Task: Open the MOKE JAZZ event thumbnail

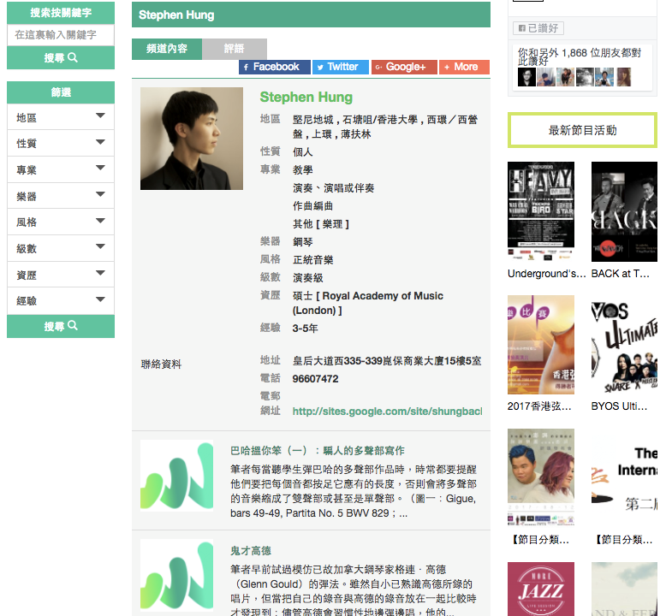Action: pyautogui.click(x=540, y=589)
